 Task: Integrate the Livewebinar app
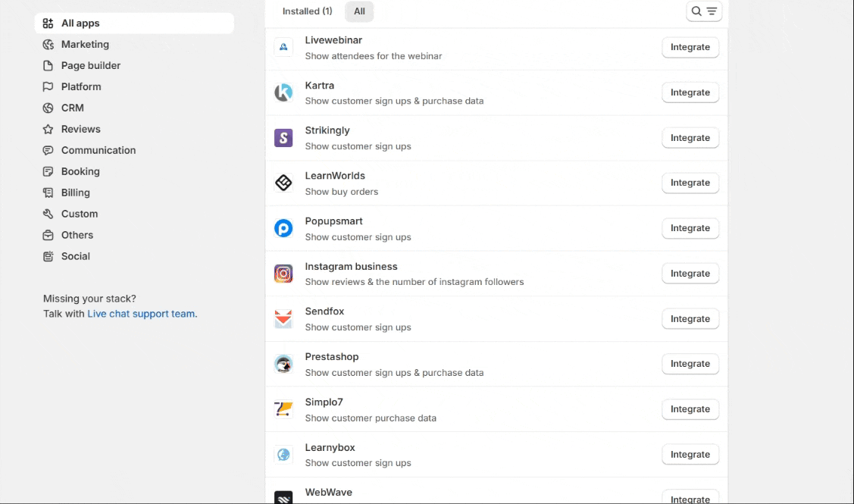pyautogui.click(x=690, y=48)
